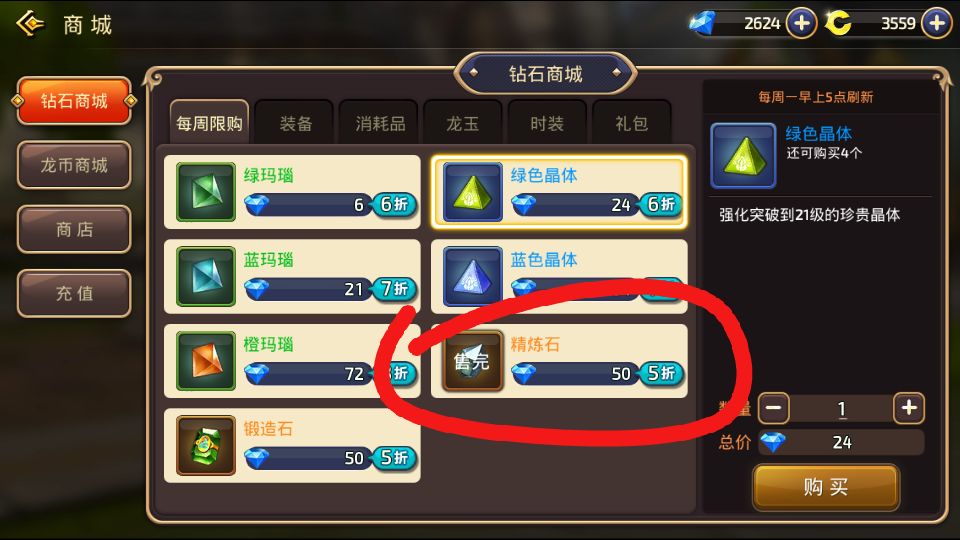960x540 pixels.
Task: Open the 龙玉 tab
Action: [x=463, y=123]
